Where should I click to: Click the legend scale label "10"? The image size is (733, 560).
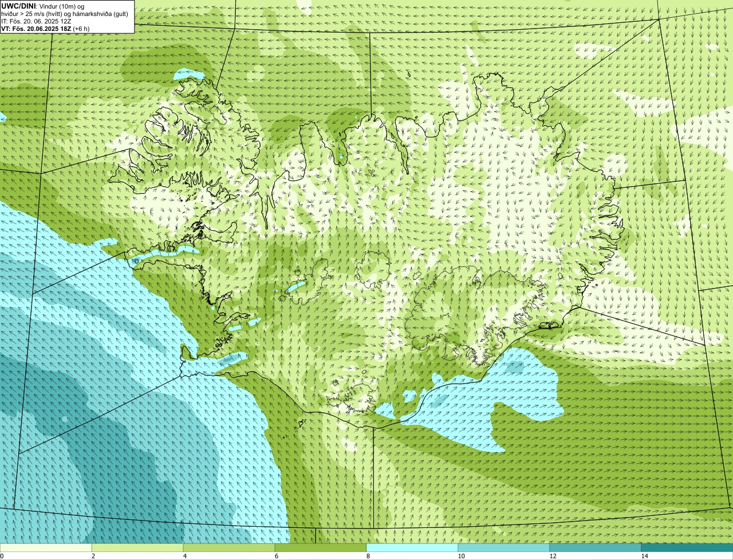pyautogui.click(x=461, y=556)
